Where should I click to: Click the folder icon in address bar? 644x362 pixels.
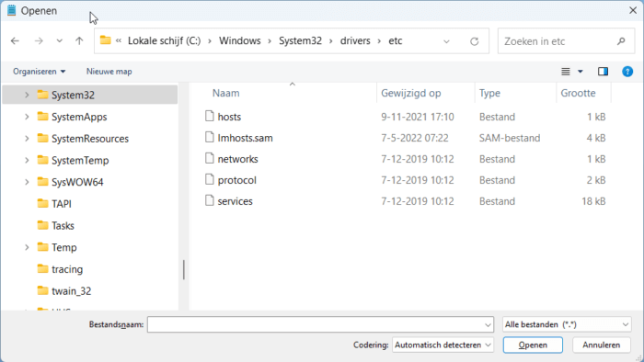(x=106, y=40)
